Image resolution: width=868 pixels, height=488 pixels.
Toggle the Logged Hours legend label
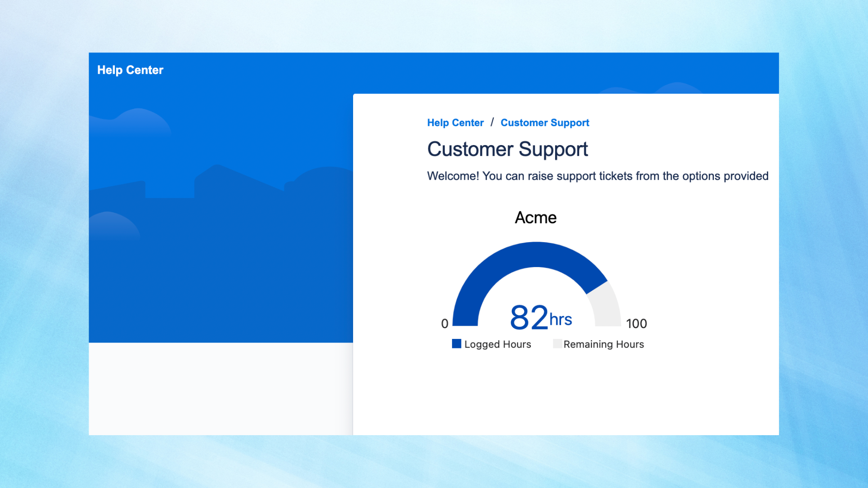click(497, 344)
